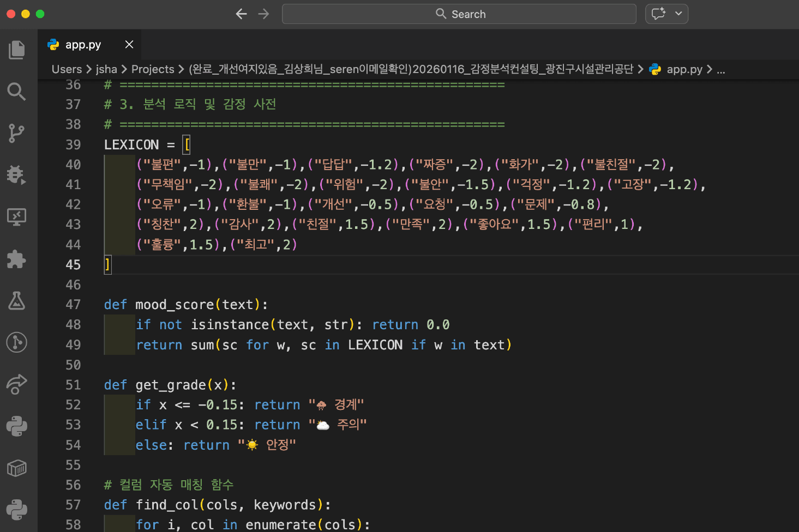
Task: Open the Projects breadcrumb
Action: click(153, 69)
